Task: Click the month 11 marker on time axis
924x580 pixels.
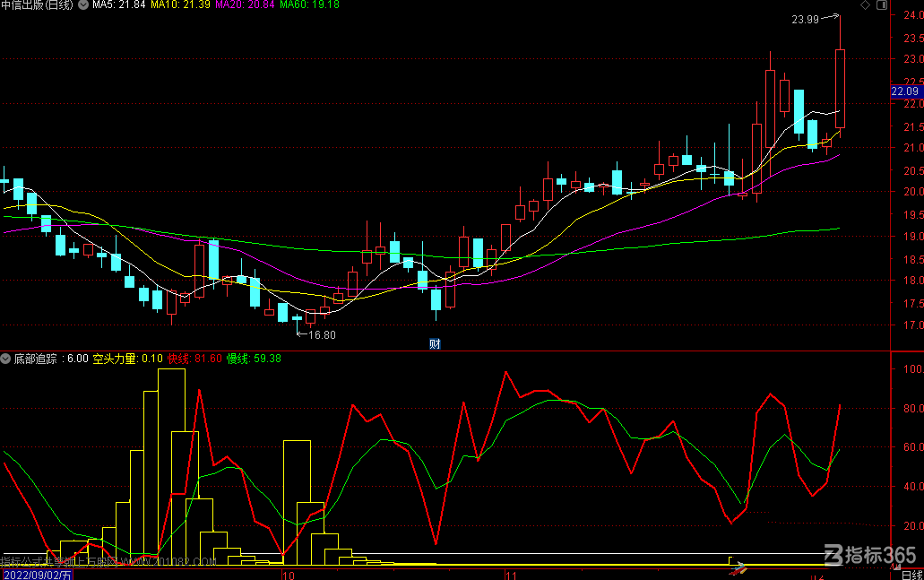Action: point(510,575)
